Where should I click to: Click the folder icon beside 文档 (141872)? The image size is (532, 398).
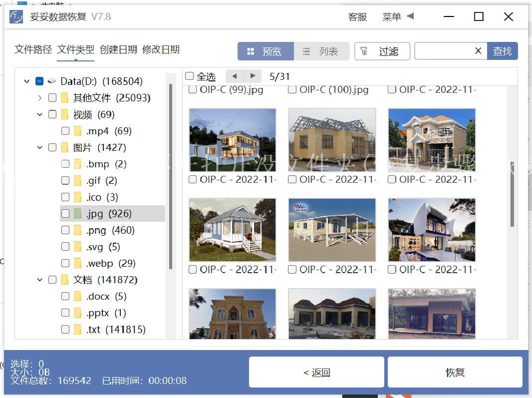[64, 280]
